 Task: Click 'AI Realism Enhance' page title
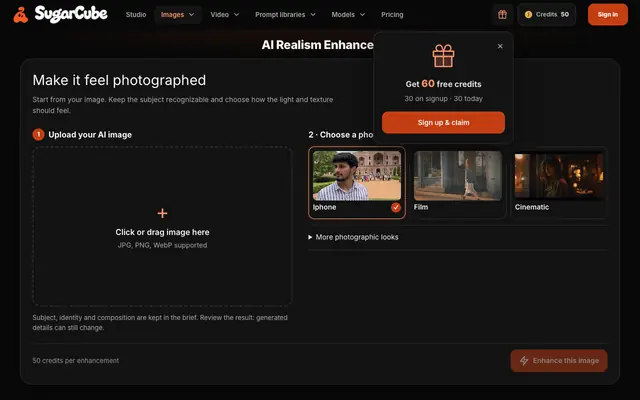pyautogui.click(x=318, y=45)
